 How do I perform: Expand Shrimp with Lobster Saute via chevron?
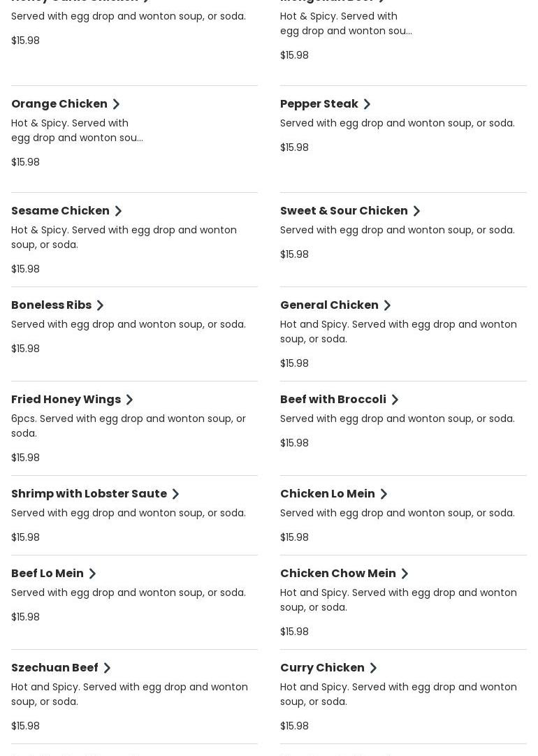(175, 494)
